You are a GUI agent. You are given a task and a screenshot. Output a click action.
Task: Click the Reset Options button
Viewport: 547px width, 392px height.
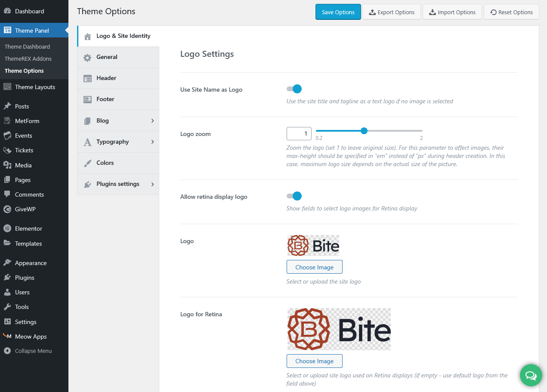coord(511,12)
